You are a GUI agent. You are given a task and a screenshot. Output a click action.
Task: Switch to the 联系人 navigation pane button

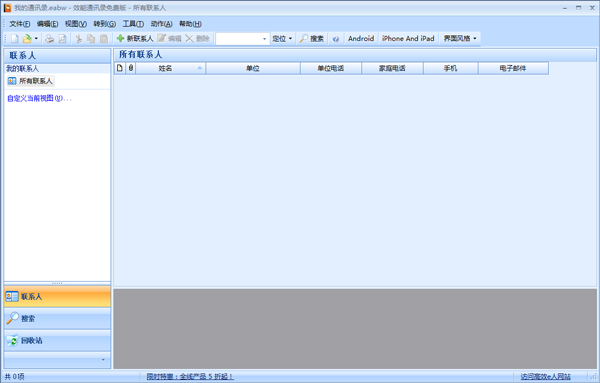57,297
